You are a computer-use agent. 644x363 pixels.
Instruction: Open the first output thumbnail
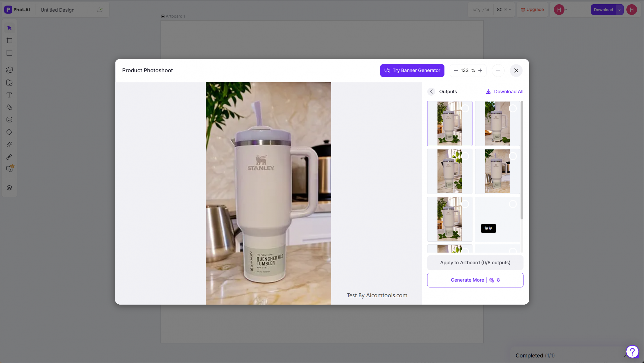pos(450,124)
